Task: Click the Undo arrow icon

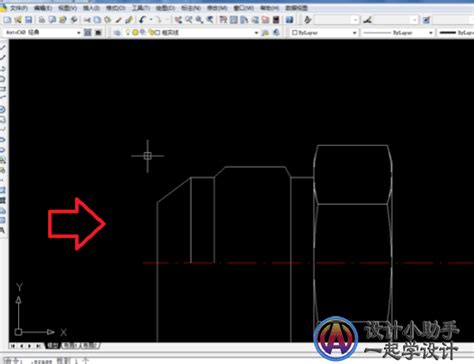Action: pyautogui.click(x=142, y=20)
